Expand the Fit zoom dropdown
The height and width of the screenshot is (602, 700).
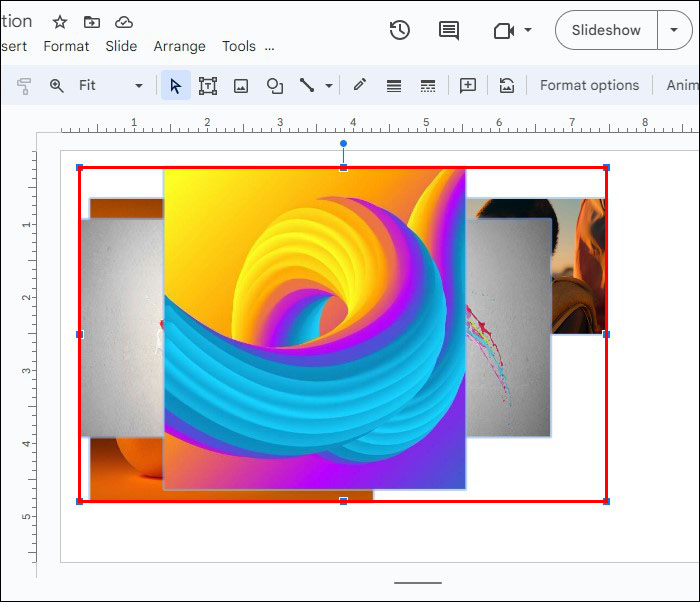[x=138, y=86]
